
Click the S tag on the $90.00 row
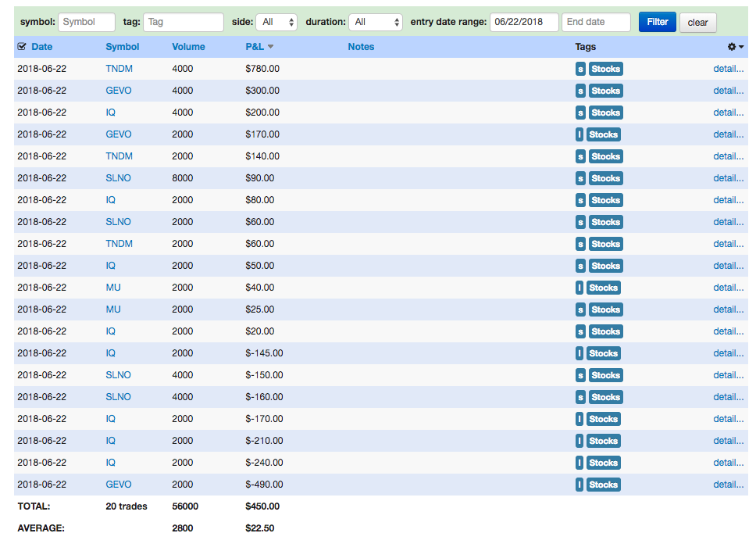coord(580,178)
